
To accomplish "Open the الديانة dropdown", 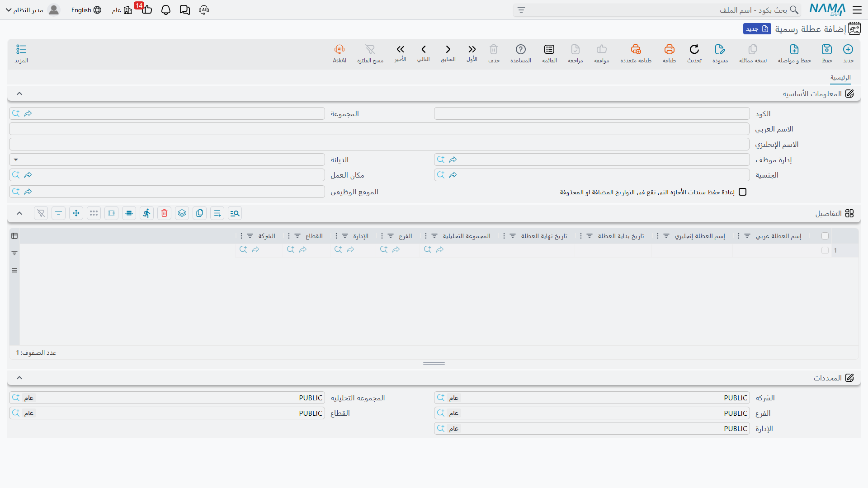I will (167, 160).
